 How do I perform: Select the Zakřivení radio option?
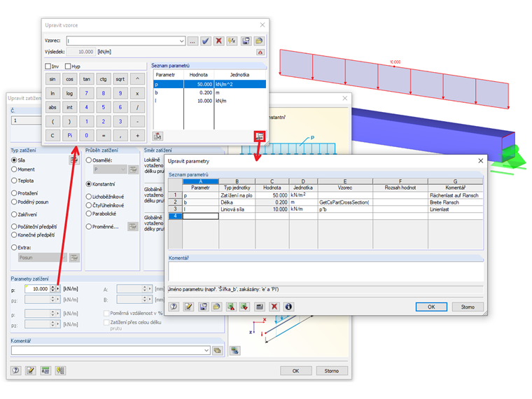click(x=14, y=214)
